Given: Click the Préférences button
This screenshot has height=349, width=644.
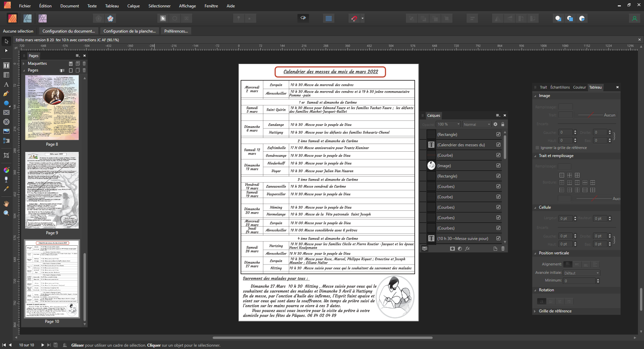Looking at the screenshot, I should (x=176, y=31).
